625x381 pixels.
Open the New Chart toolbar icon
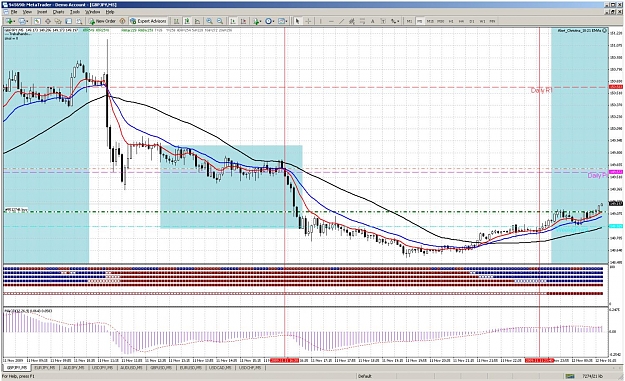(8, 21)
